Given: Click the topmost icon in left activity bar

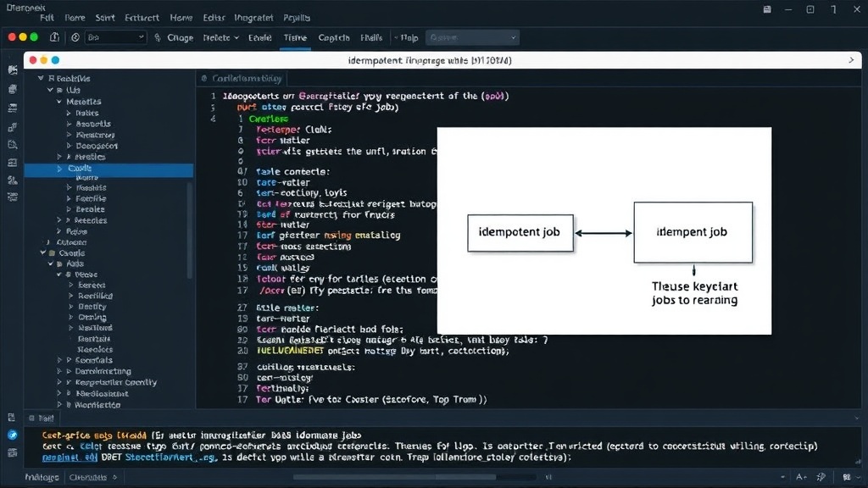Looking at the screenshot, I should point(13,69).
